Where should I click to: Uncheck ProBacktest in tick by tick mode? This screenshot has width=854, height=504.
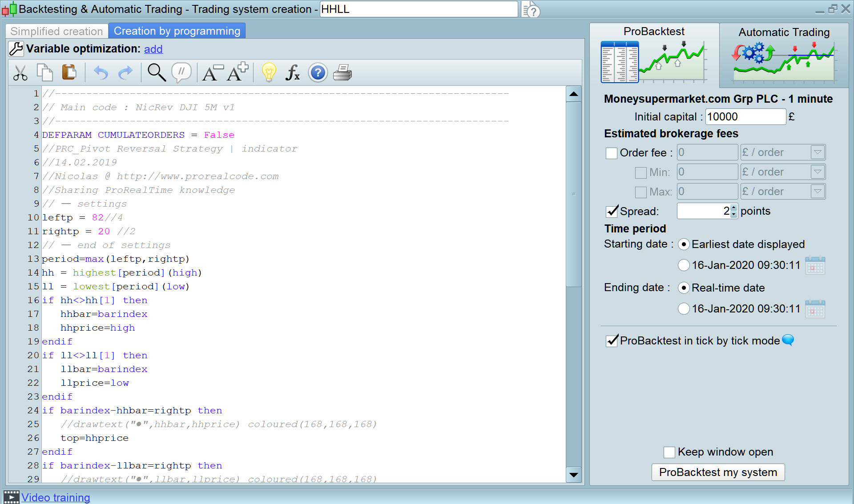[612, 341]
